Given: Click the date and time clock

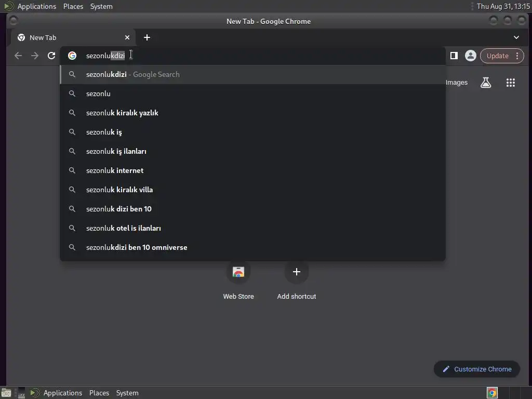Looking at the screenshot, I should coord(503,6).
